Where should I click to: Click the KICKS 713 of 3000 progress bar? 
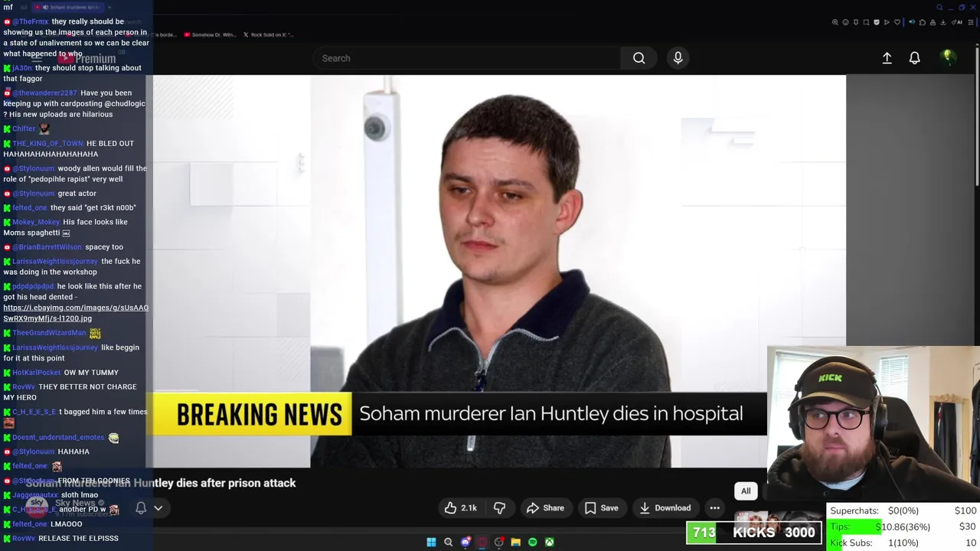pyautogui.click(x=754, y=533)
